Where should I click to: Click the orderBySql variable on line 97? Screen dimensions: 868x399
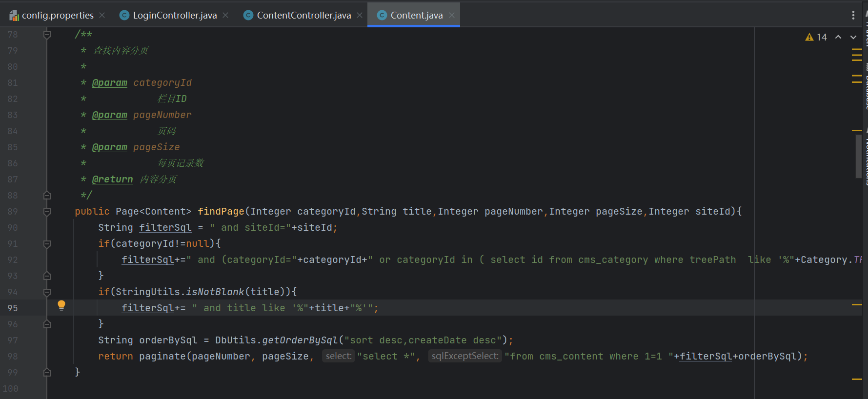pos(168,340)
